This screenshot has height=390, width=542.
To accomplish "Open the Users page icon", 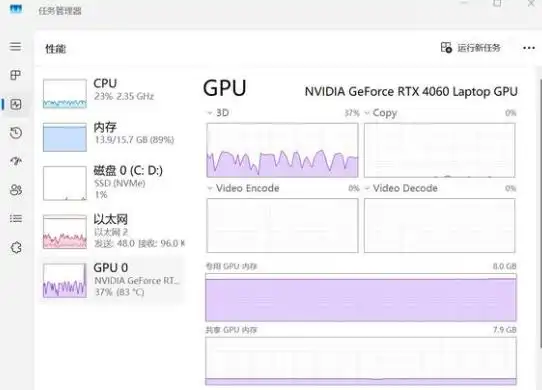I will (16, 189).
